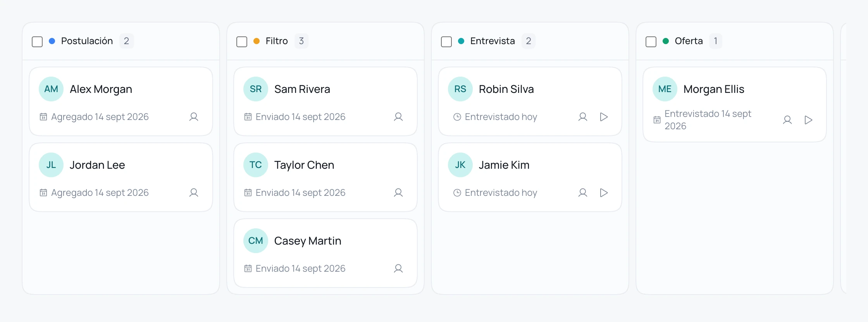Image resolution: width=868 pixels, height=322 pixels.
Task: Click the person icon on Robin Silva's card
Action: (x=583, y=117)
